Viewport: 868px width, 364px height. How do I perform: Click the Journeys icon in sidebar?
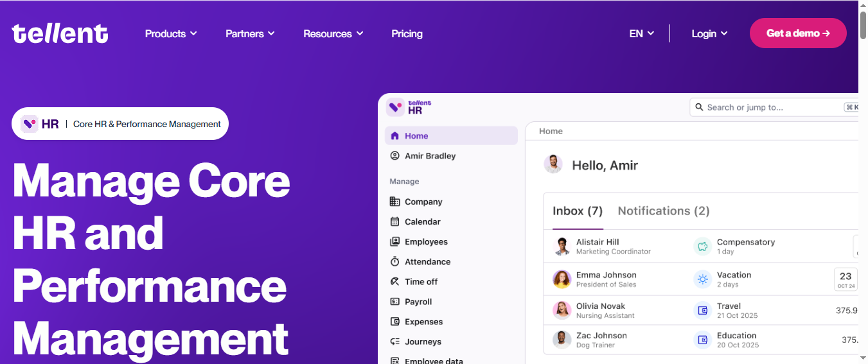point(394,342)
